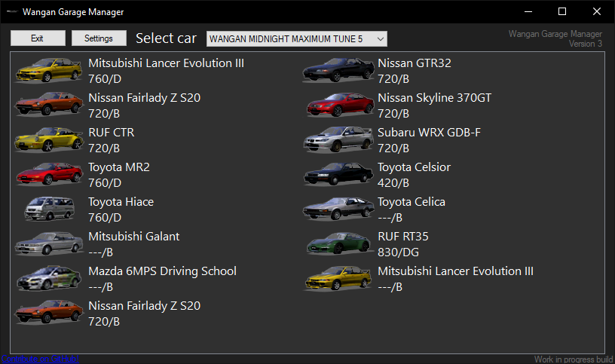Choose the red Toyota MR2 car image
The image size is (615, 364).
coord(50,174)
